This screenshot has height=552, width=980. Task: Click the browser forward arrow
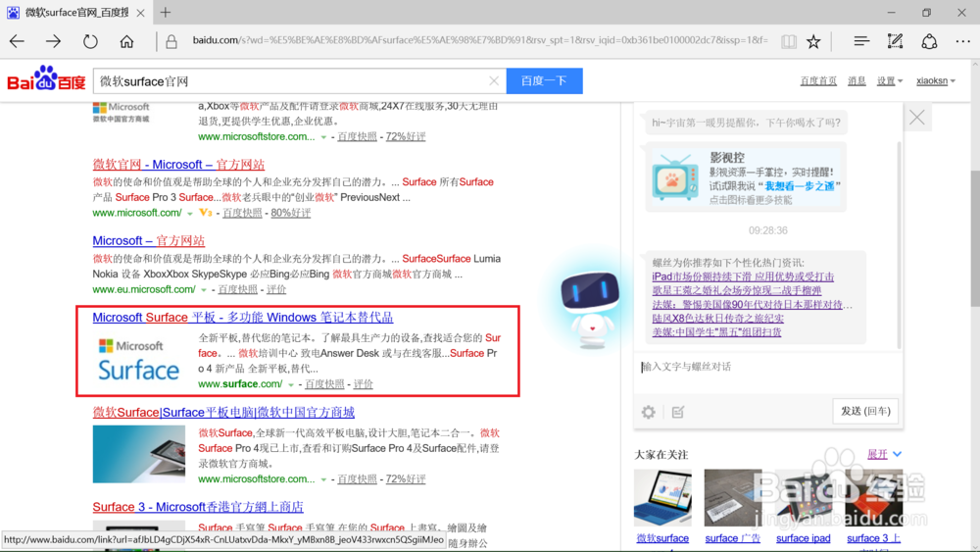(x=53, y=41)
